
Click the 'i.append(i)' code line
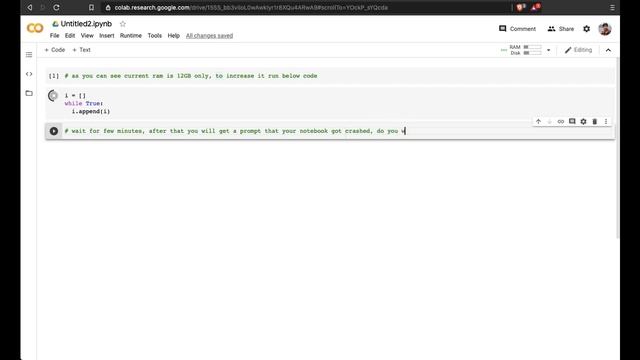[x=91, y=111]
